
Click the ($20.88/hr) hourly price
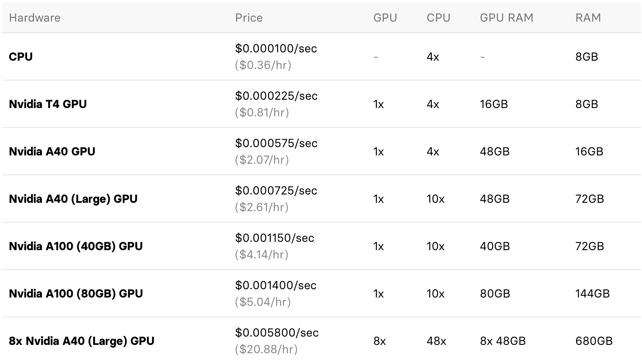tap(266, 349)
